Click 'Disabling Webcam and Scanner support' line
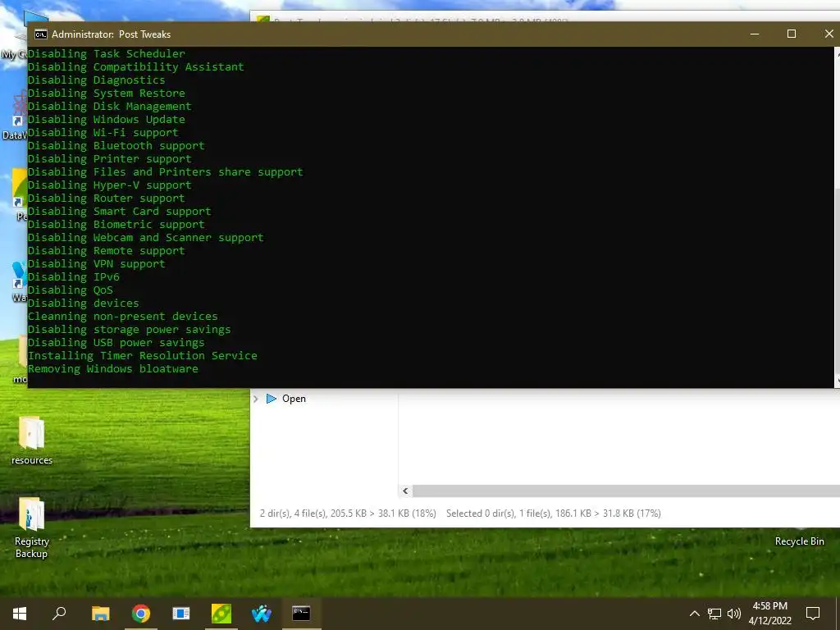 (x=146, y=238)
